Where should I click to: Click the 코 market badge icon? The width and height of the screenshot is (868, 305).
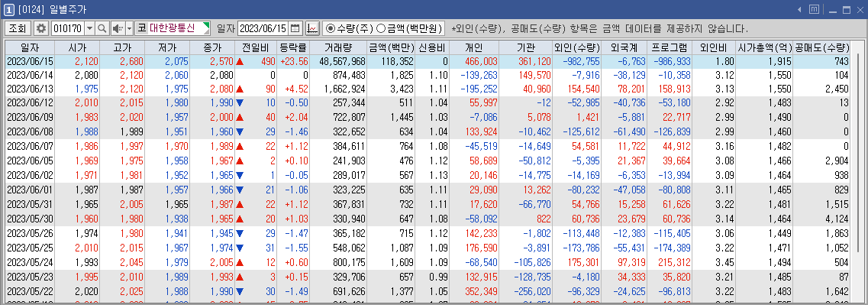(x=141, y=28)
